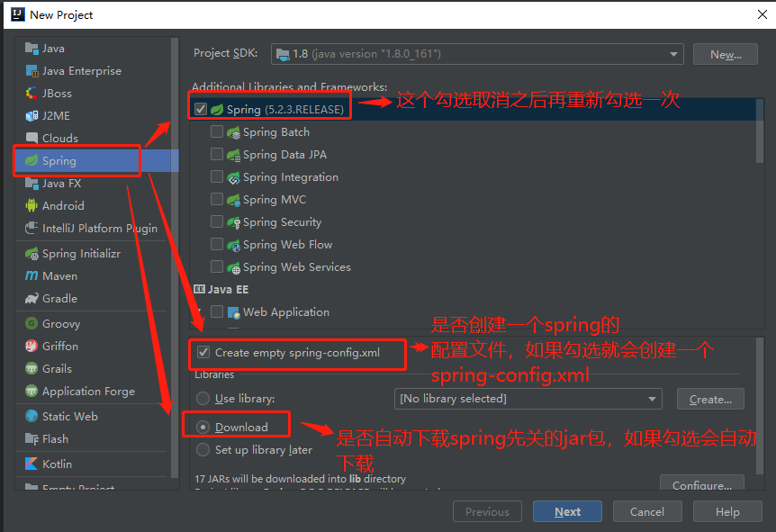Click the Create... library button
The height and width of the screenshot is (532, 776).
click(710, 399)
